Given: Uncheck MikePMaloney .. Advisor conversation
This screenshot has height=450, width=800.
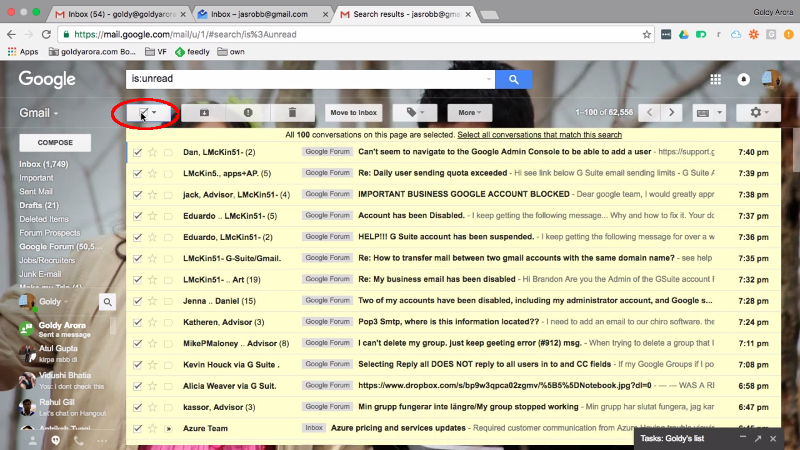Looking at the screenshot, I should tap(137, 343).
